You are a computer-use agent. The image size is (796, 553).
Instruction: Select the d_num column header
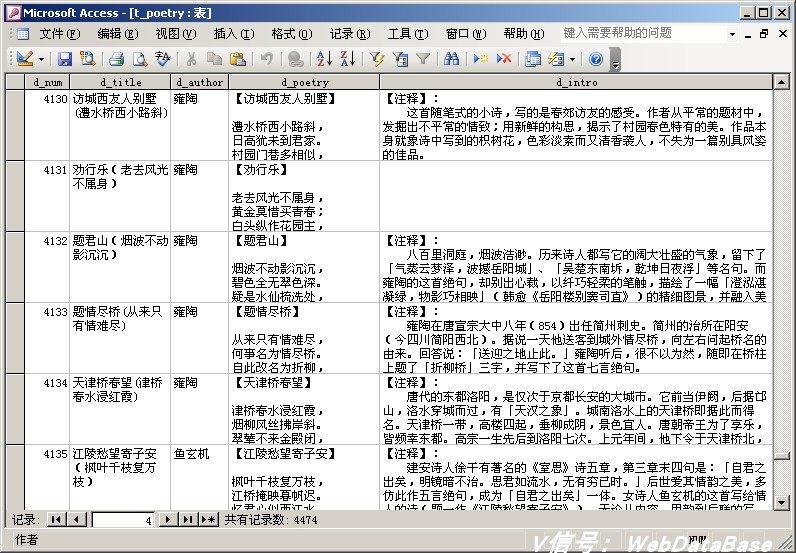pos(47,82)
